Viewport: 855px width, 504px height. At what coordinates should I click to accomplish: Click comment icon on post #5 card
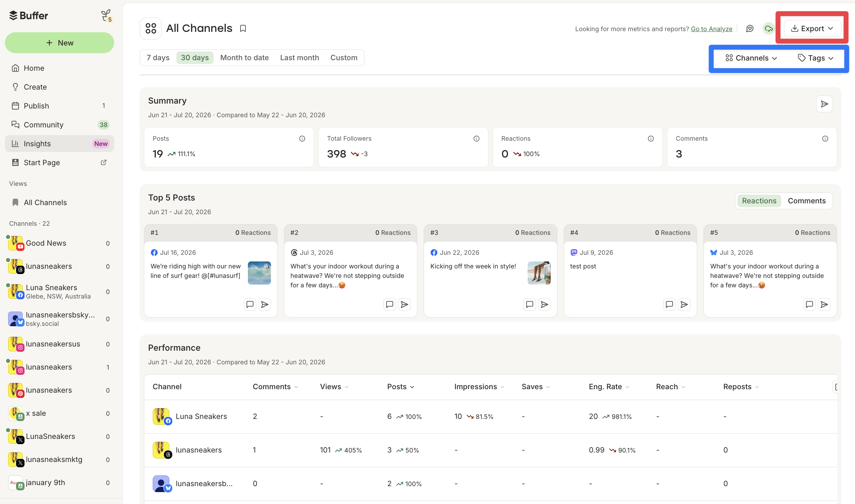tap(809, 304)
